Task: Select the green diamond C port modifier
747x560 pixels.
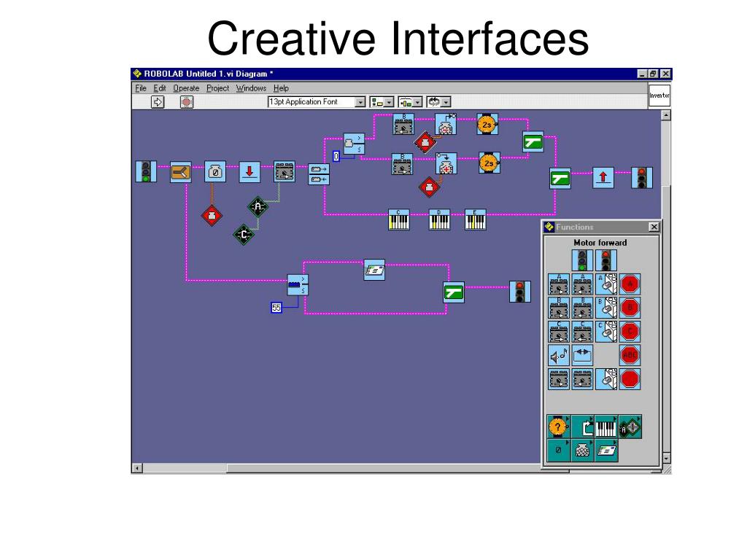Action: 244,235
